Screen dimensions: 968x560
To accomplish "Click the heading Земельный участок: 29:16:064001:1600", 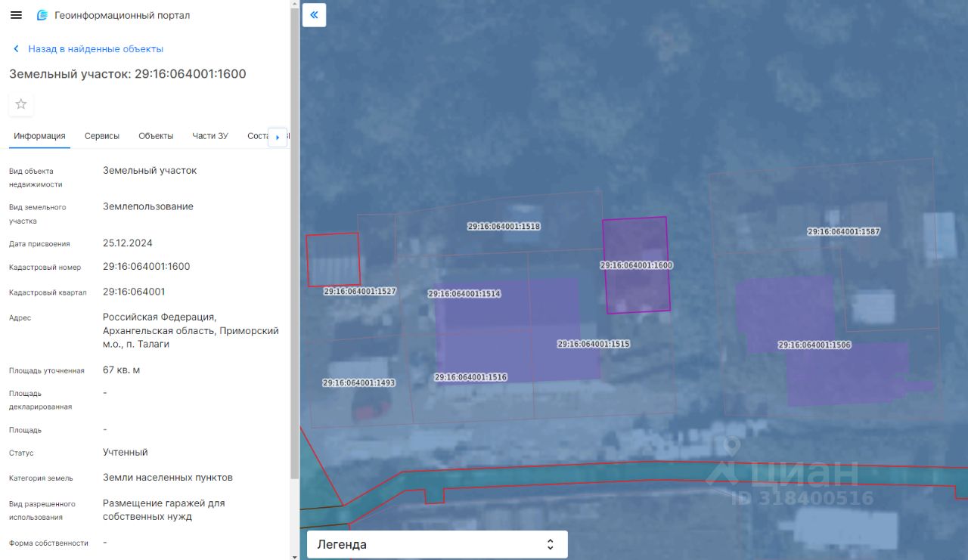I will tap(128, 74).
